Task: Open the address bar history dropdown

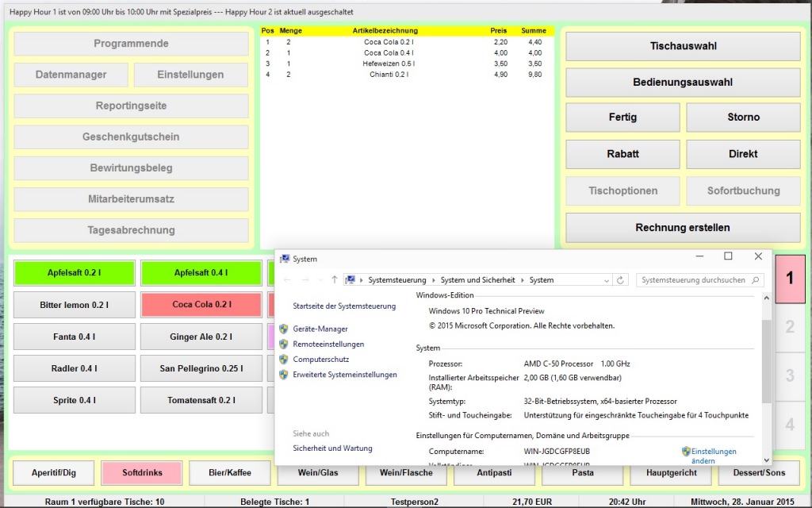Action: point(607,280)
